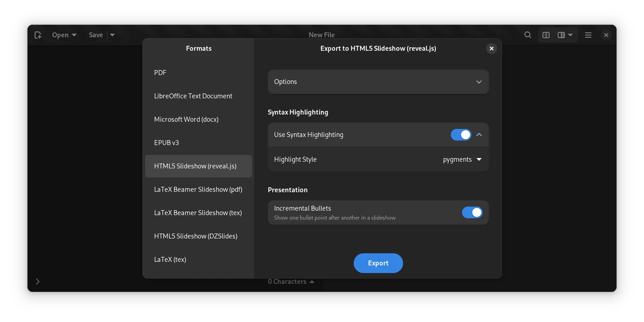The image size is (644, 322).
Task: Open Highlight Style pygments dropdown
Action: [462, 159]
